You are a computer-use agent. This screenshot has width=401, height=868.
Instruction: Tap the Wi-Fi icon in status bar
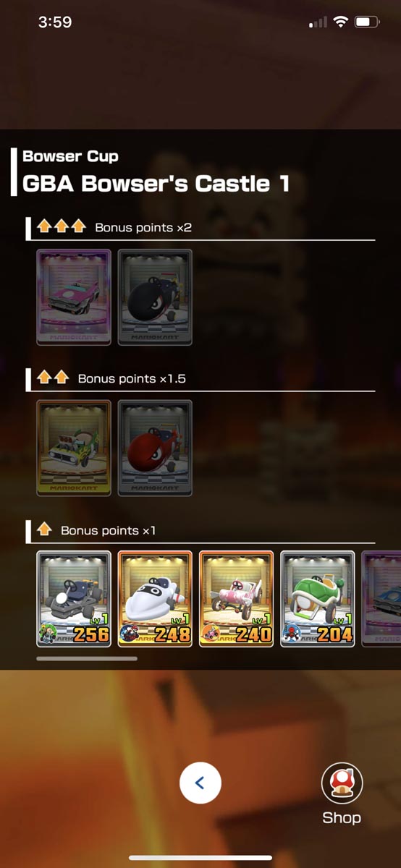click(x=340, y=22)
